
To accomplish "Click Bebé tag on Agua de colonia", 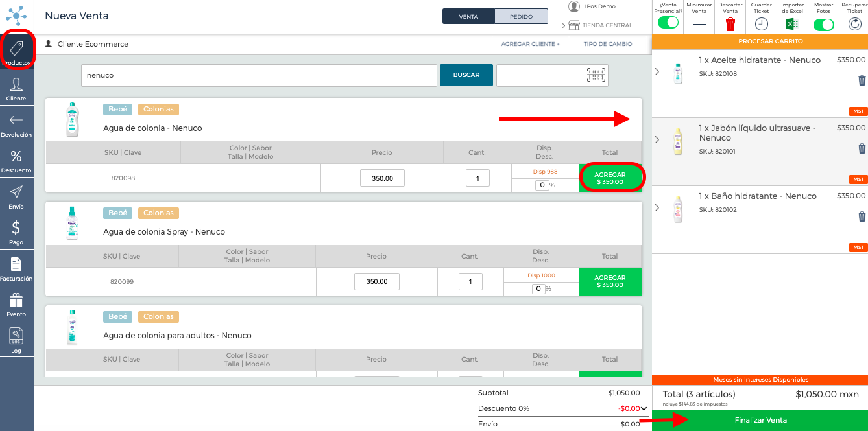I will (118, 110).
